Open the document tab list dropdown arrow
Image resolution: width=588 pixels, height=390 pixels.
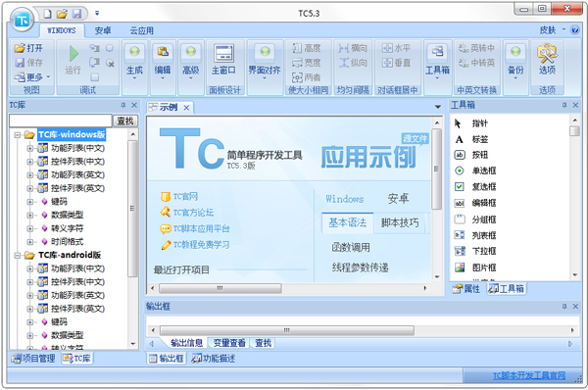pos(437,107)
